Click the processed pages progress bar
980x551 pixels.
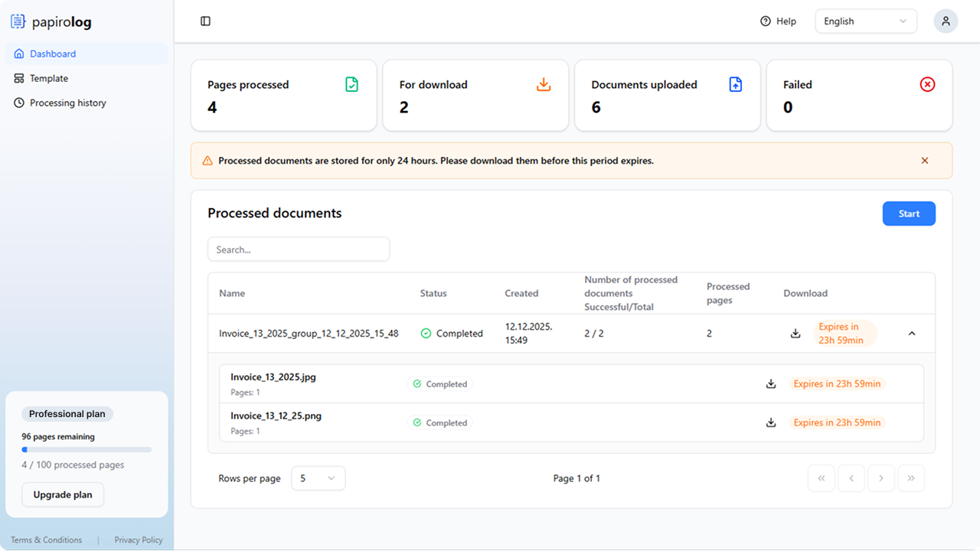[x=87, y=450]
